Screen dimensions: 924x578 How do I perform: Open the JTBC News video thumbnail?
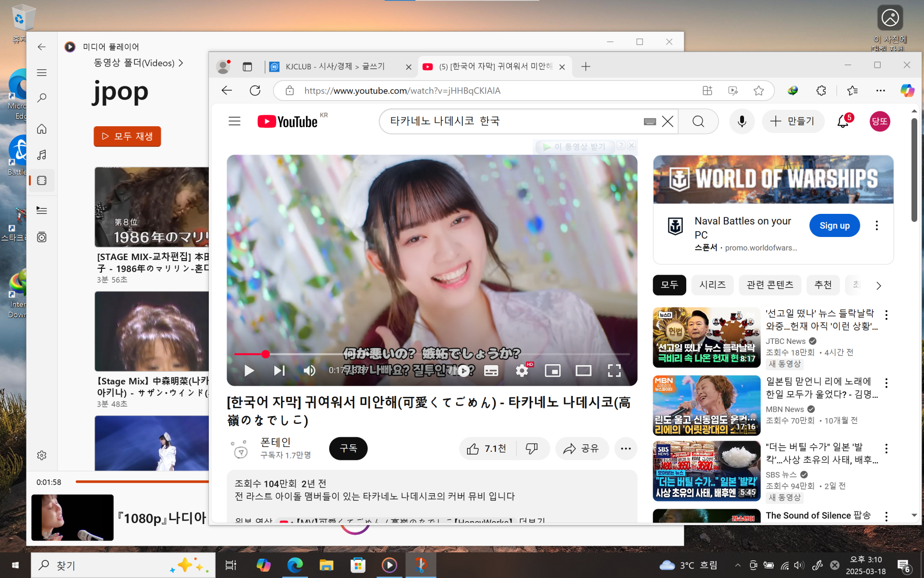pyautogui.click(x=706, y=337)
